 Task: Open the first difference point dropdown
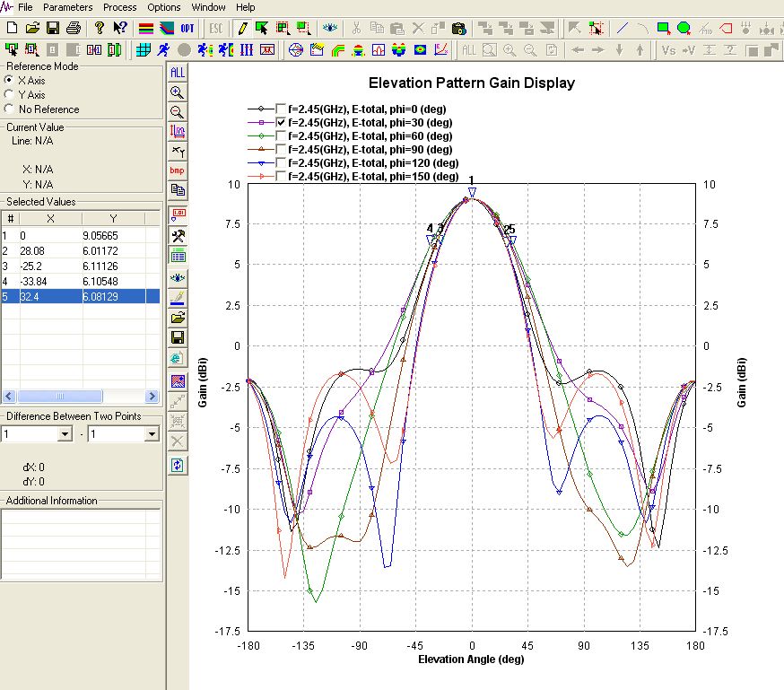[x=64, y=434]
